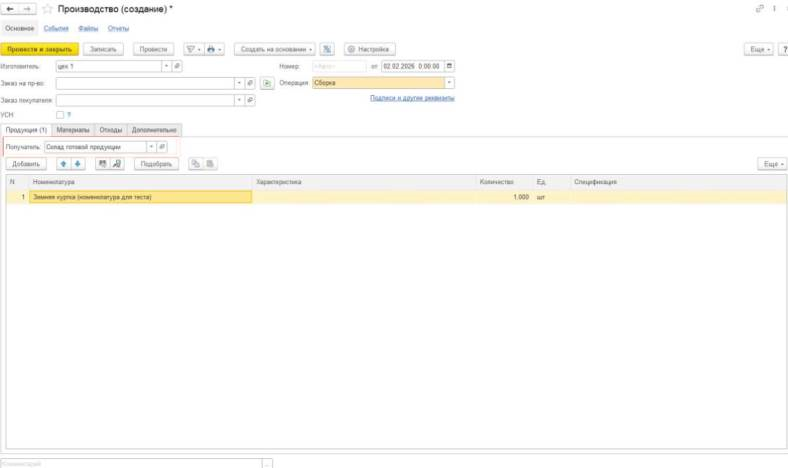Open the help question mark button
This screenshot has width=788, height=468.
(x=784, y=49)
